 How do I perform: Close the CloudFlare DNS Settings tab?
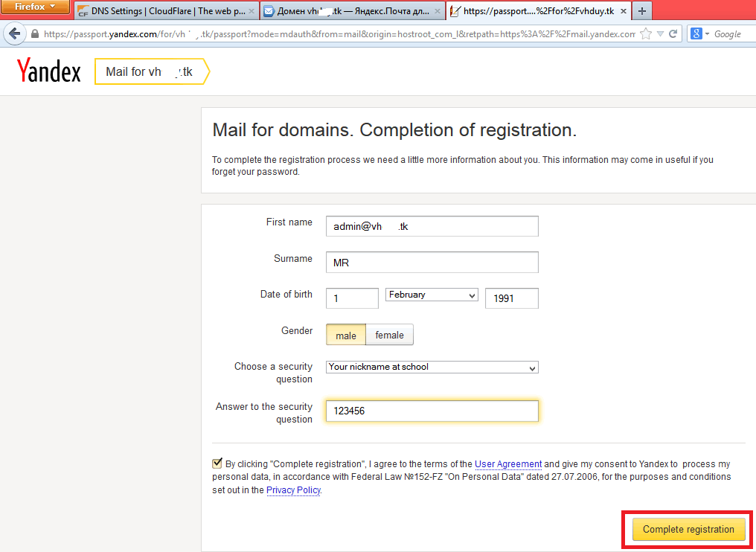pos(252,12)
